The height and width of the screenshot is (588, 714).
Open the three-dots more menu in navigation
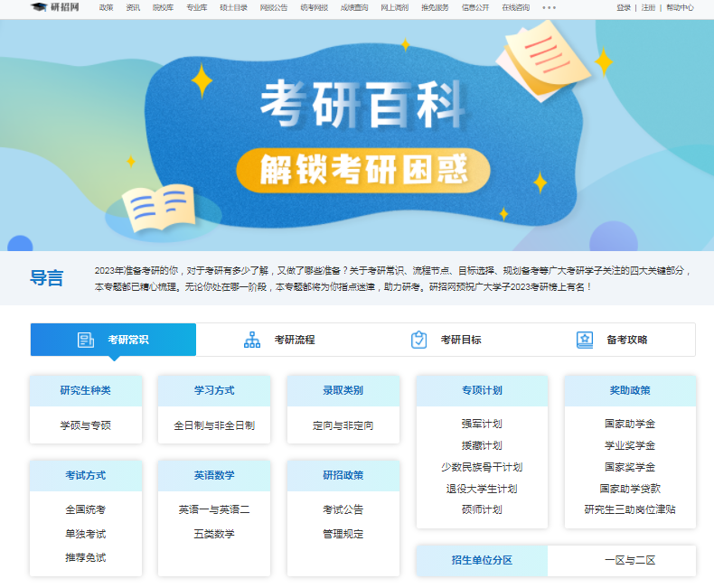[549, 7]
